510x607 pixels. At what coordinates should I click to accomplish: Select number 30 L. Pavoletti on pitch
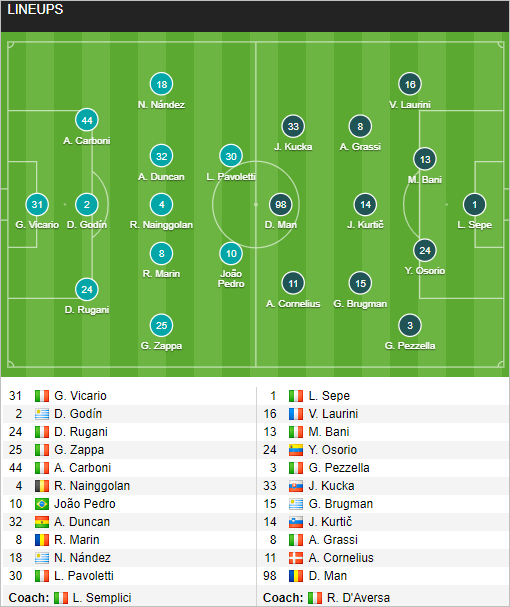pyautogui.click(x=231, y=156)
